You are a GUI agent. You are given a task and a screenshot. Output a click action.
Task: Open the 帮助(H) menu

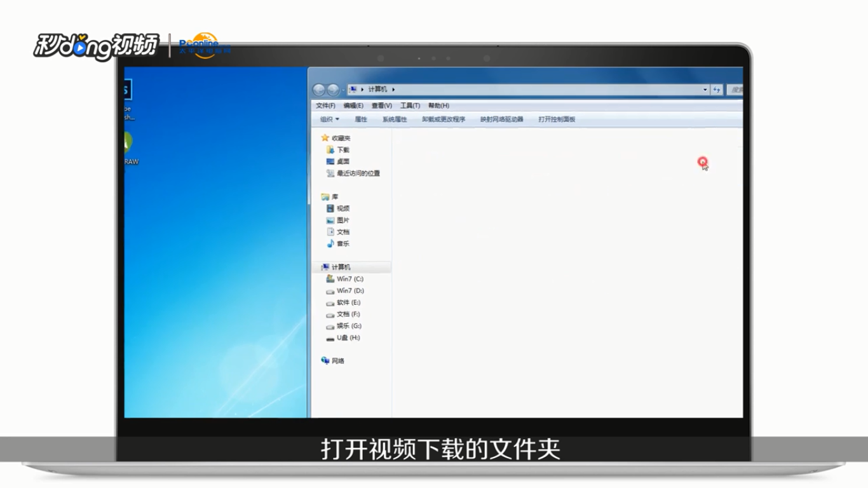tap(438, 105)
